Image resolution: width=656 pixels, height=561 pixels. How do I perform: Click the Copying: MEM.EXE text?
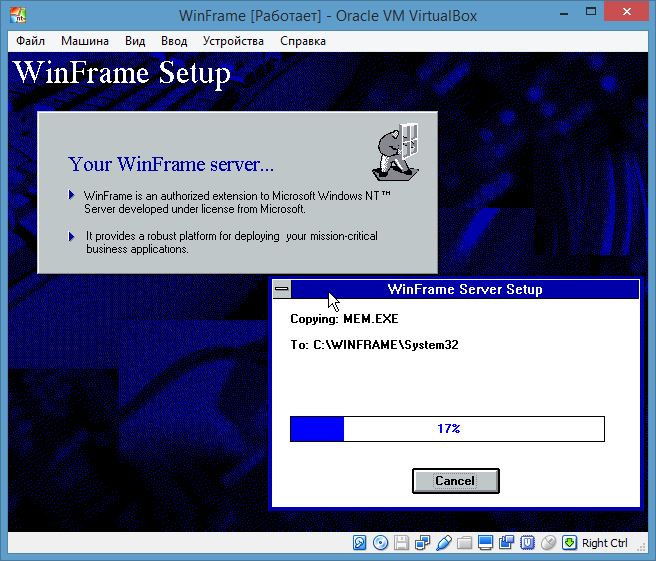pyautogui.click(x=344, y=319)
